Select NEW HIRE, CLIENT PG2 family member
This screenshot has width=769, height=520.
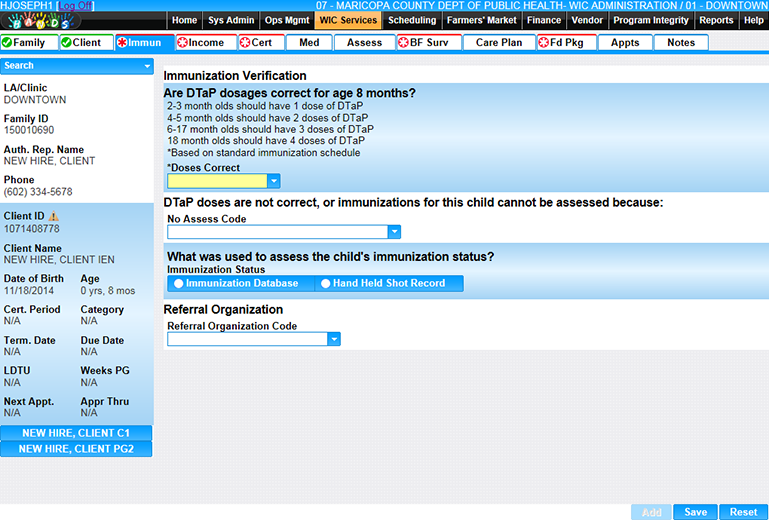click(77, 449)
